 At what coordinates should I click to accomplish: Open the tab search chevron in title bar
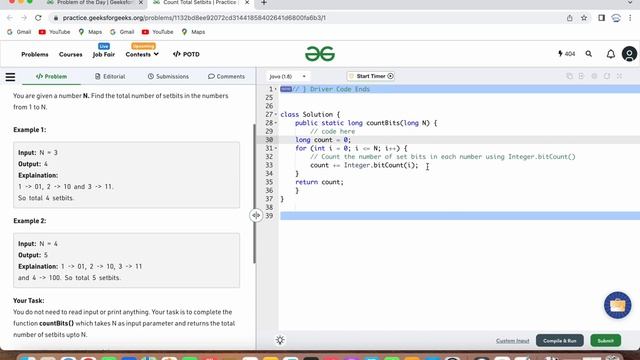(x=630, y=3)
